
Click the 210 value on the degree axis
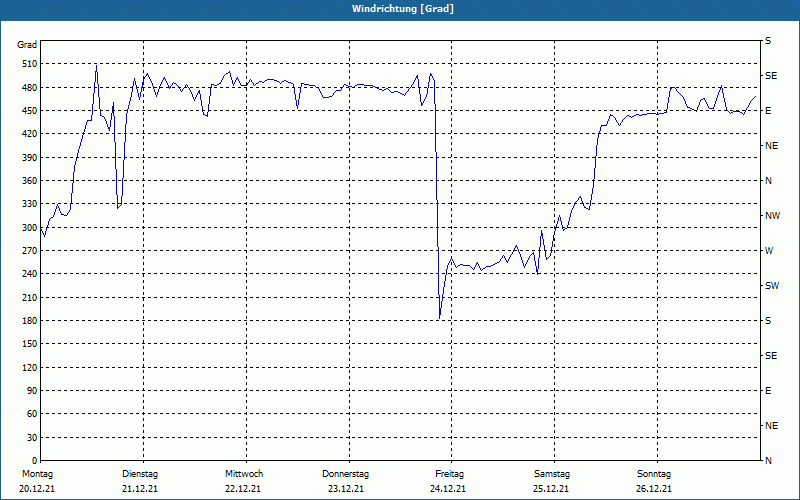[30, 297]
